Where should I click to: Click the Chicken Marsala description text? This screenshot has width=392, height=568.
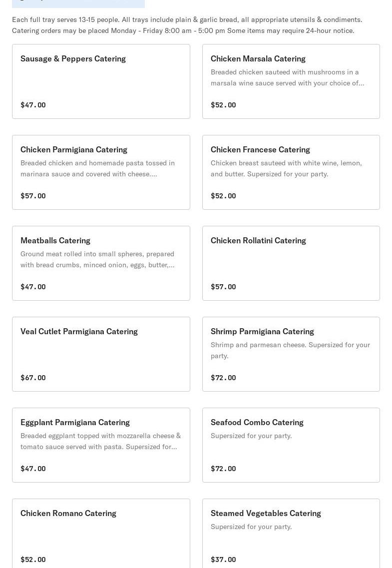[x=287, y=77]
